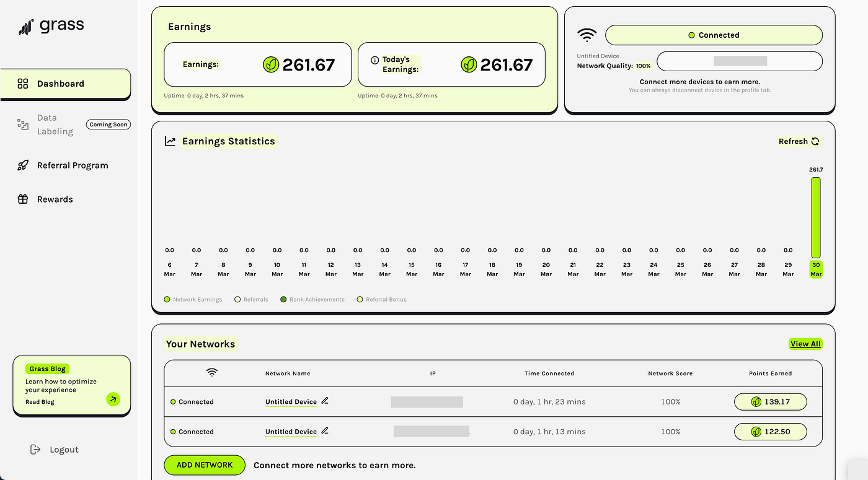Open View All networks
The image size is (868, 480).
(x=805, y=344)
